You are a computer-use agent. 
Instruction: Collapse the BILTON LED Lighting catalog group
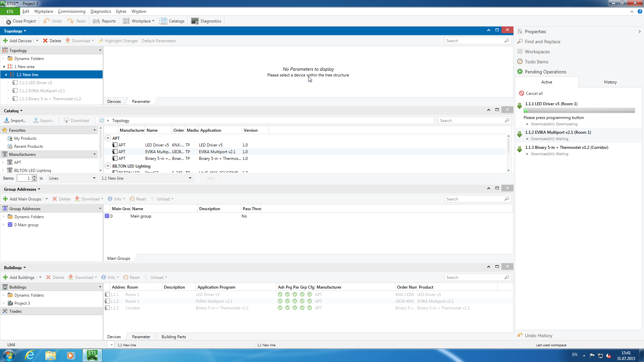[x=108, y=166]
